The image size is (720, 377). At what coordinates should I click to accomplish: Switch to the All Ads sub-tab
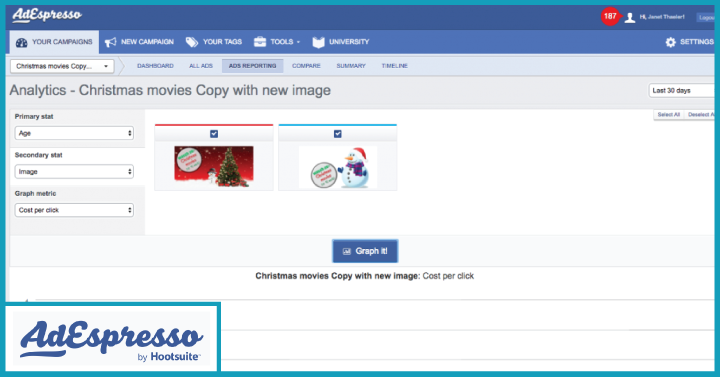coord(201,66)
